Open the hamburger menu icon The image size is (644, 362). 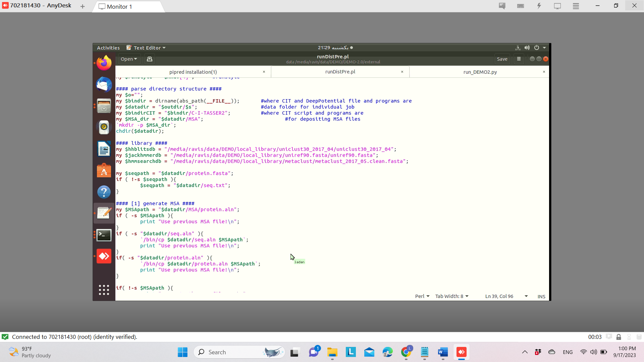pos(519,59)
